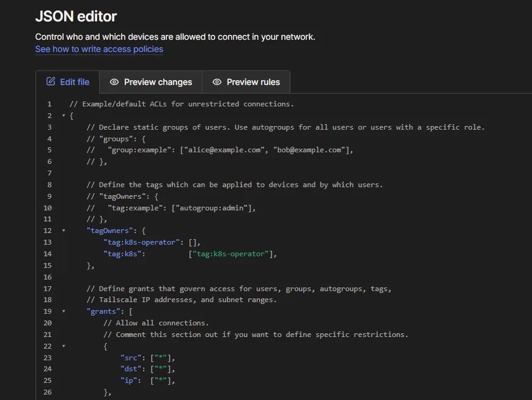Click the 'Define the tags which can be applied' comment
Image resolution: width=532 pixels, height=400 pixels.
tap(234, 185)
